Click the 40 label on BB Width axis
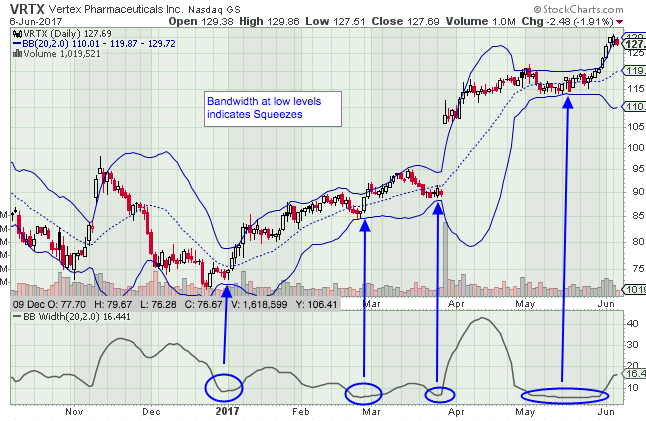 pos(633,324)
